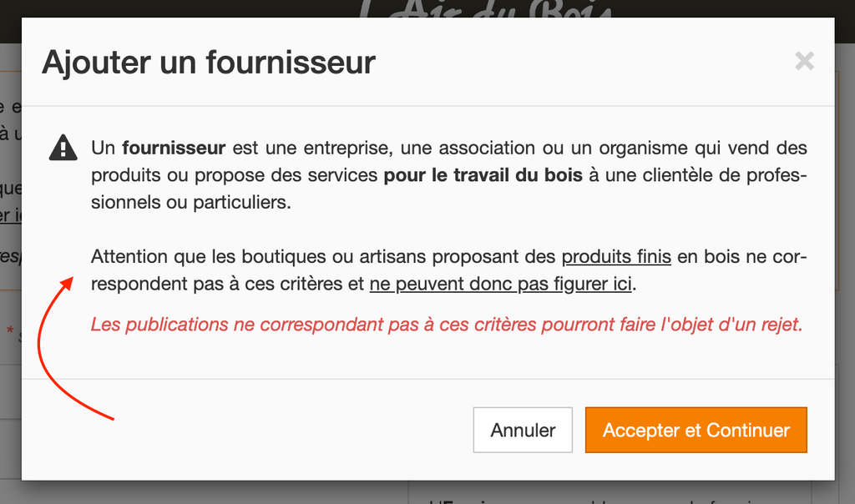Viewport: 855px width, 504px height.
Task: Click the empty footer area beside Annuler
Action: point(250,431)
